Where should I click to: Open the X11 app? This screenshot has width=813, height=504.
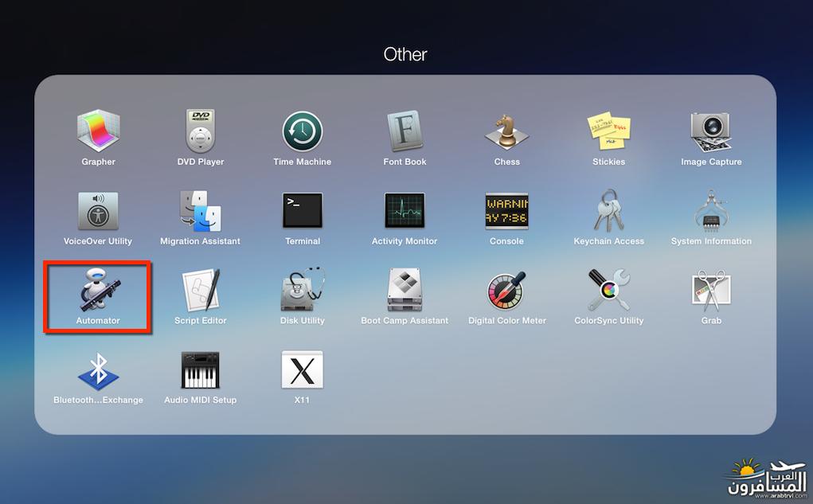pyautogui.click(x=303, y=370)
